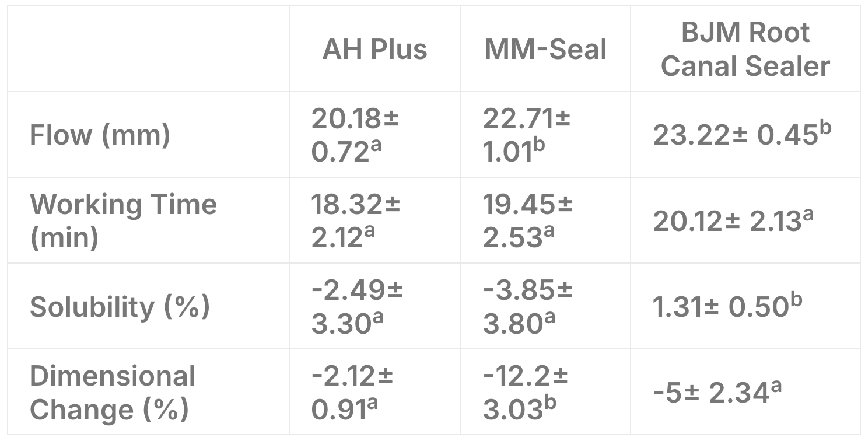Click the 23.22± 0.45 flow value
This screenshot has height=441, width=868.
click(x=741, y=135)
